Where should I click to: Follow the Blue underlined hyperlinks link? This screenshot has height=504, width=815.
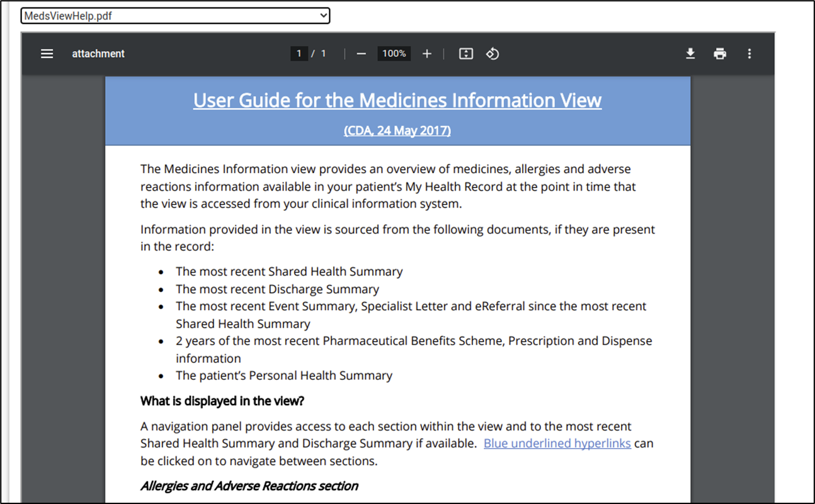pos(557,444)
